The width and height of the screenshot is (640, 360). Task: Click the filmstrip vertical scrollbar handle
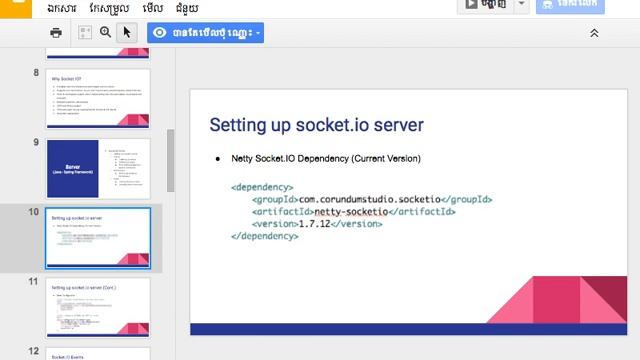click(x=171, y=160)
